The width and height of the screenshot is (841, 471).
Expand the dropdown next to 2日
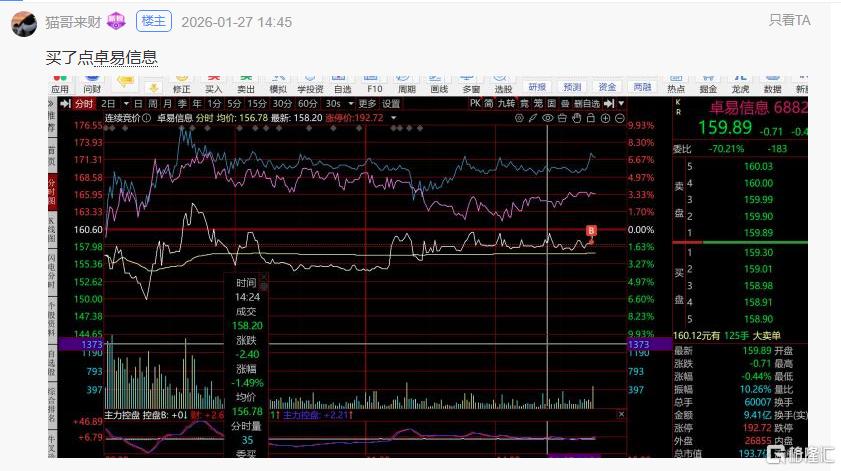(126, 104)
